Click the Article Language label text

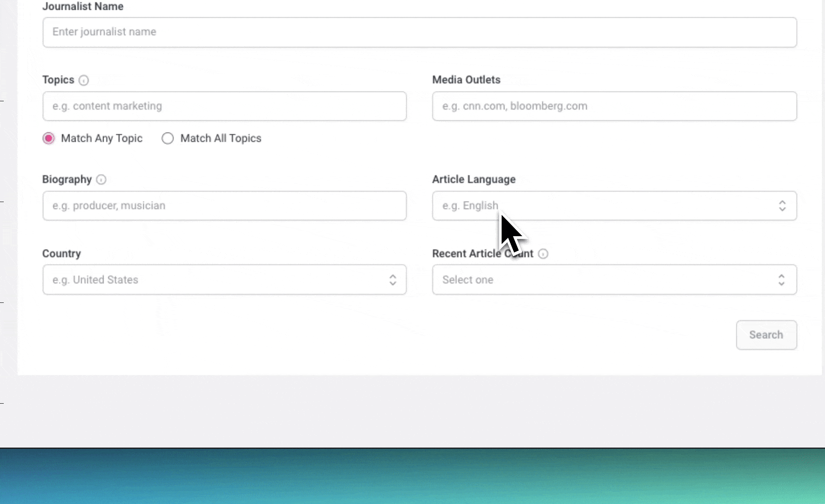point(474,180)
